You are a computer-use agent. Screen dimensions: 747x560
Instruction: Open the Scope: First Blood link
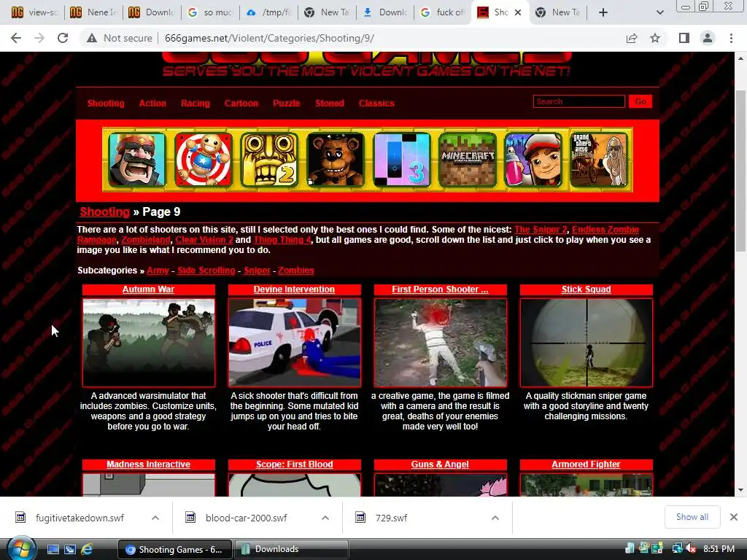coord(295,464)
